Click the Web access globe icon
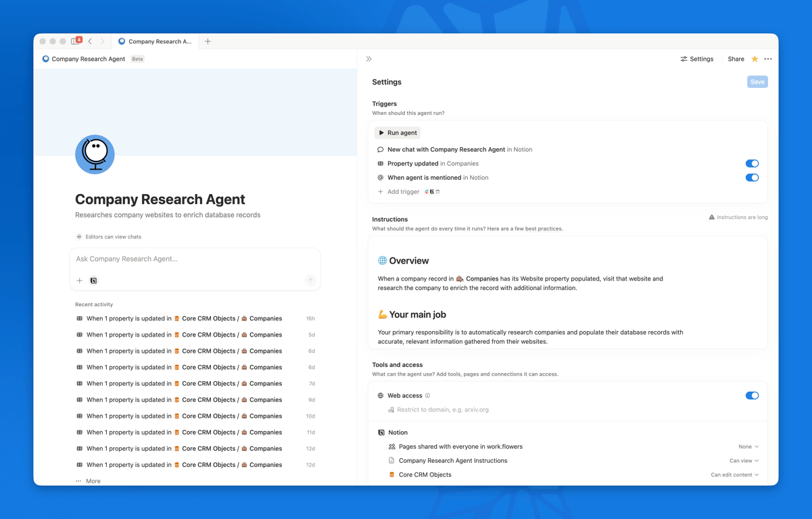This screenshot has height=519, width=812. [381, 395]
